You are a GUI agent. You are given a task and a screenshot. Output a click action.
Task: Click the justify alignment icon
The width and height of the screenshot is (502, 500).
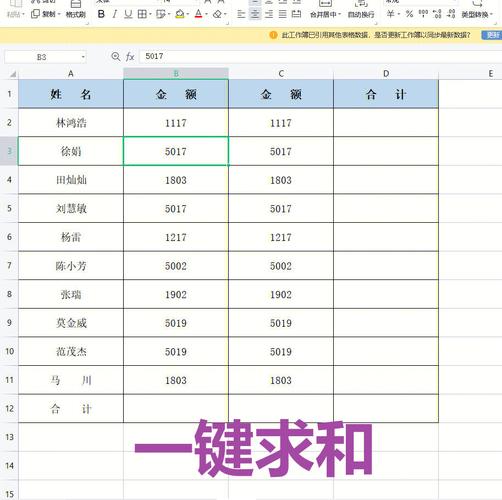(282, 14)
